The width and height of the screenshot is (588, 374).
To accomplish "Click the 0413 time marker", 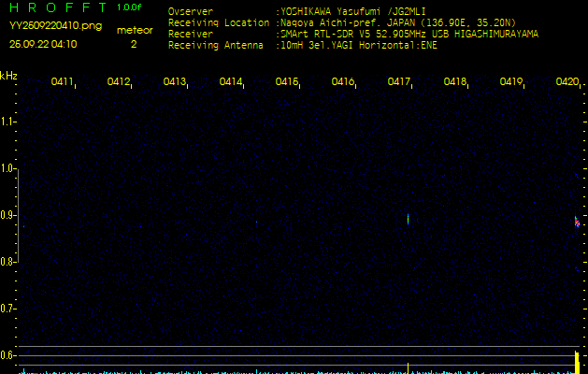I will click(x=175, y=81).
